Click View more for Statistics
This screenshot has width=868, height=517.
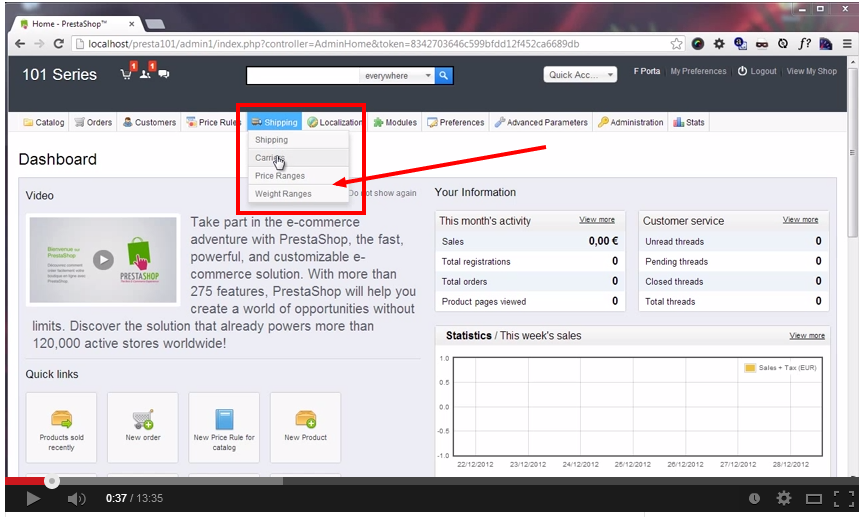(807, 335)
